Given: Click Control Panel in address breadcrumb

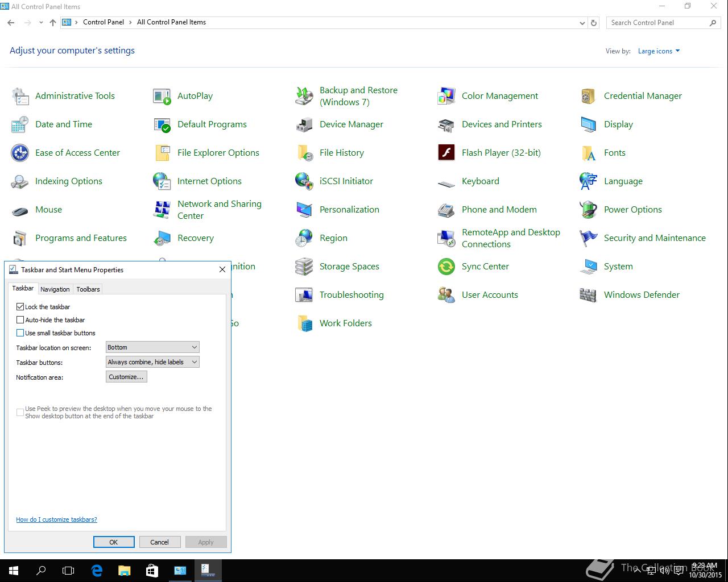Looking at the screenshot, I should click(x=104, y=22).
